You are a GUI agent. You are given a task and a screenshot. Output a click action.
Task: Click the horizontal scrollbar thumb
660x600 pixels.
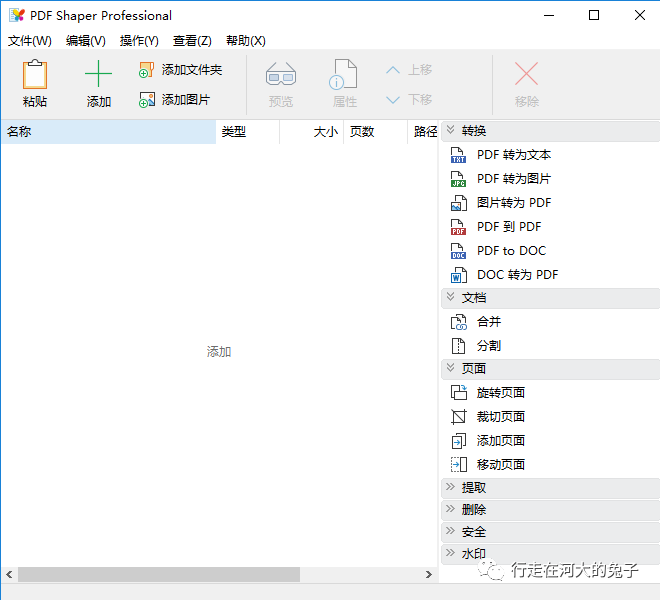tap(159, 574)
